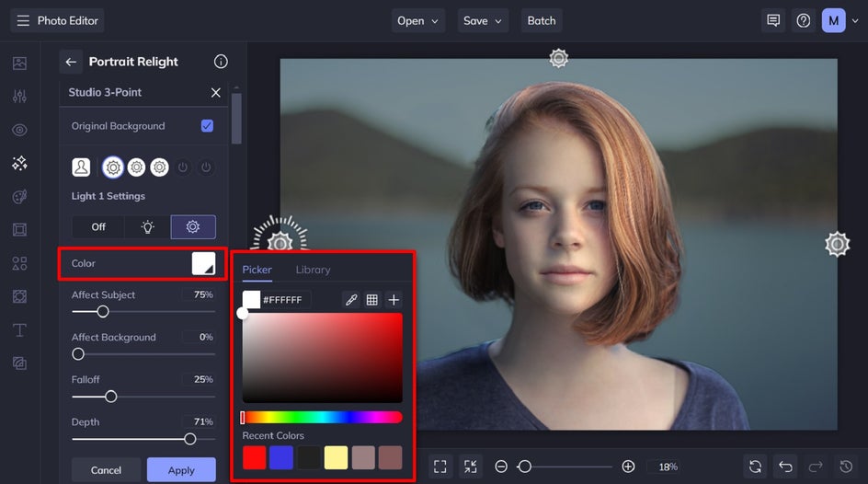Image resolution: width=868 pixels, height=484 pixels.
Task: Add color with the plus icon
Action: point(394,300)
